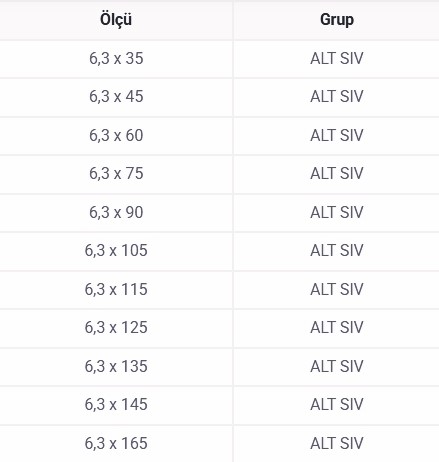Click ALT SIV in the 6,3 x 35 row

coord(337,59)
